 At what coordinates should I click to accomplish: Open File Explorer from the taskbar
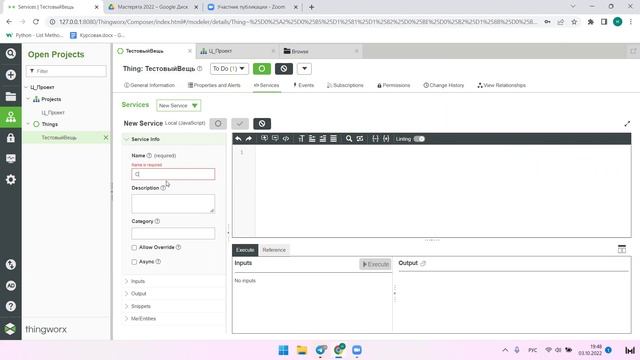click(x=302, y=350)
